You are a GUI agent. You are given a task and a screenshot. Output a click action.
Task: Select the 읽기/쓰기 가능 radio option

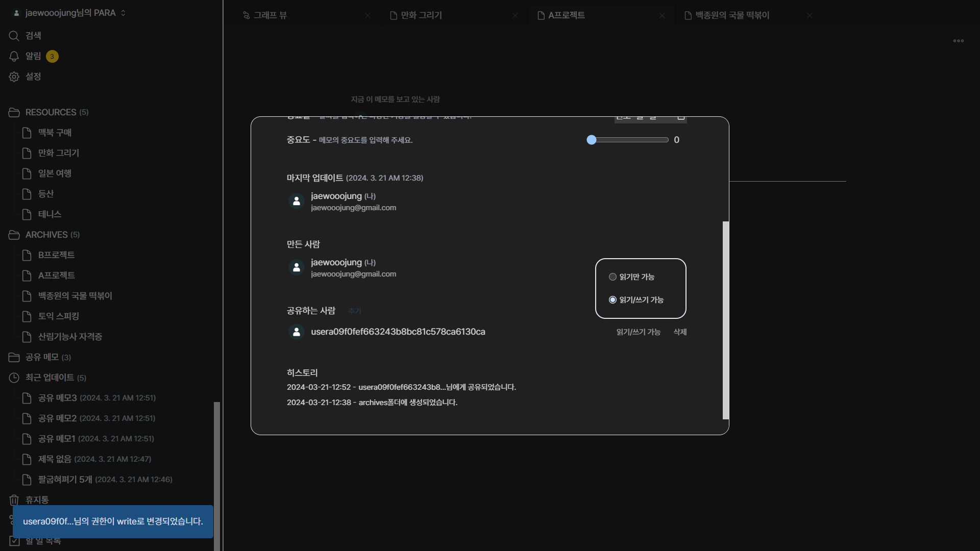[612, 300]
